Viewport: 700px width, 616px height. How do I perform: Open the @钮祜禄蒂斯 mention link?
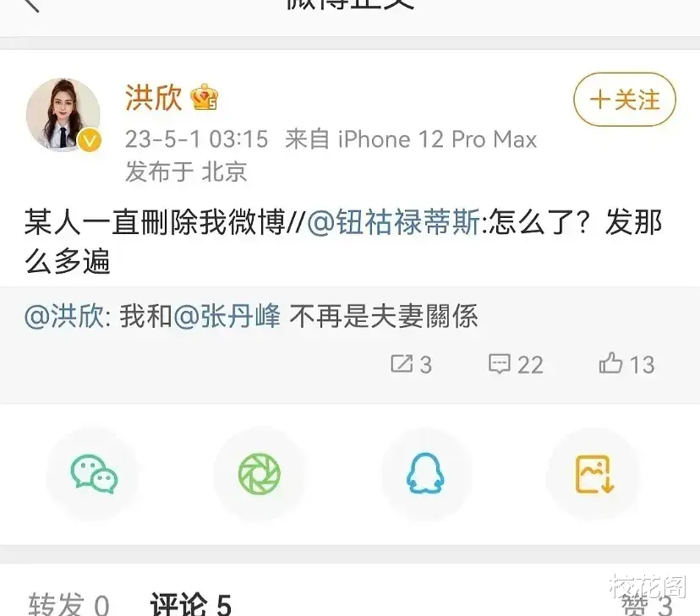(394, 221)
